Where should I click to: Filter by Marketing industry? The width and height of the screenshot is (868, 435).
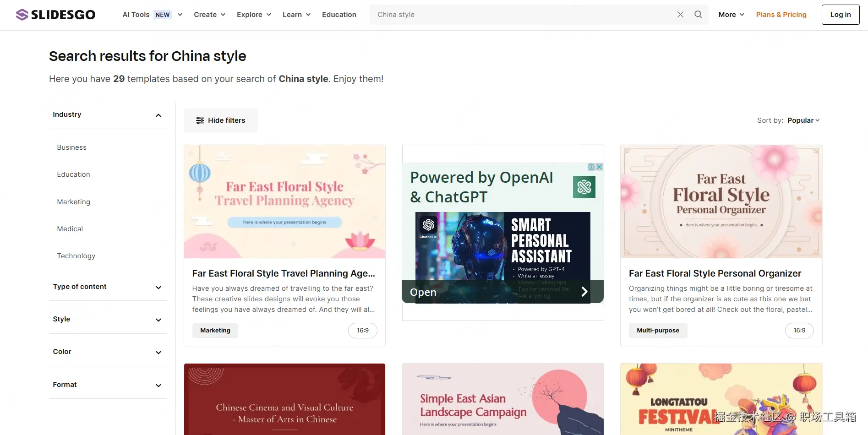(73, 202)
